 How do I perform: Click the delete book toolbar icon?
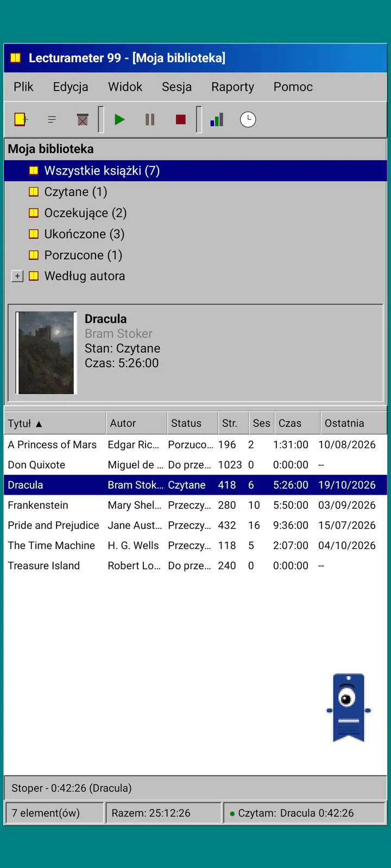pyautogui.click(x=83, y=119)
